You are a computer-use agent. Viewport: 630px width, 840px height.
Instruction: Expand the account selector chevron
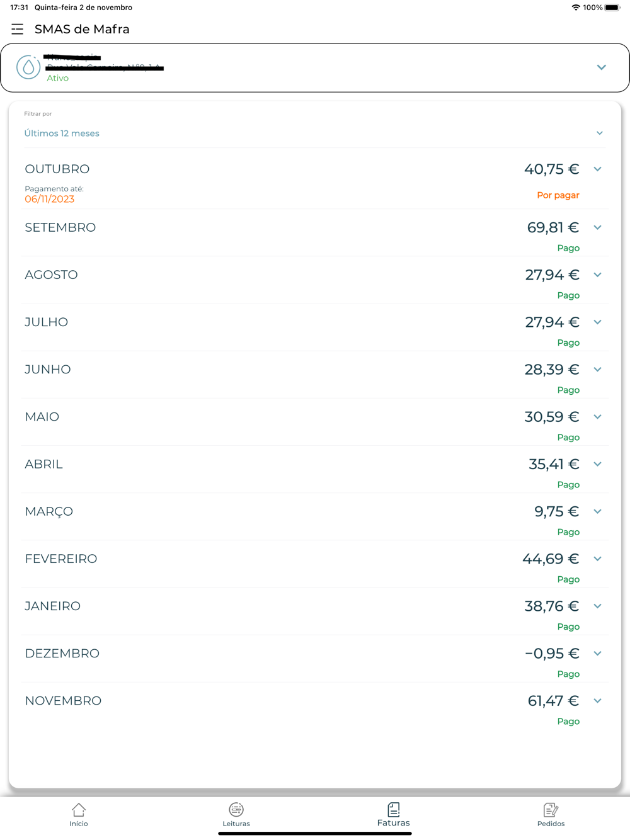coord(602,67)
